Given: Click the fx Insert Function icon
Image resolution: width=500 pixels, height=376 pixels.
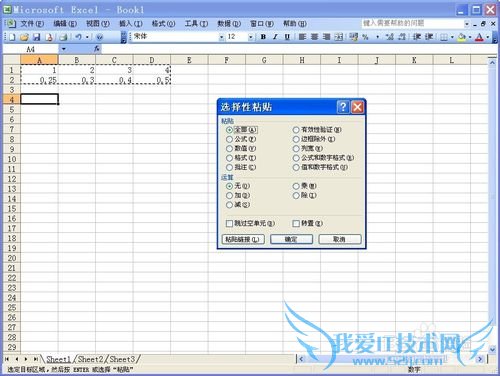Looking at the screenshot, I should (97, 49).
